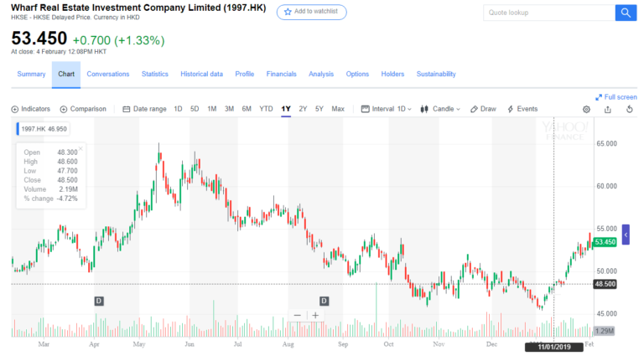Click the 11/01/2019 date label
The image size is (644, 356).
(554, 347)
